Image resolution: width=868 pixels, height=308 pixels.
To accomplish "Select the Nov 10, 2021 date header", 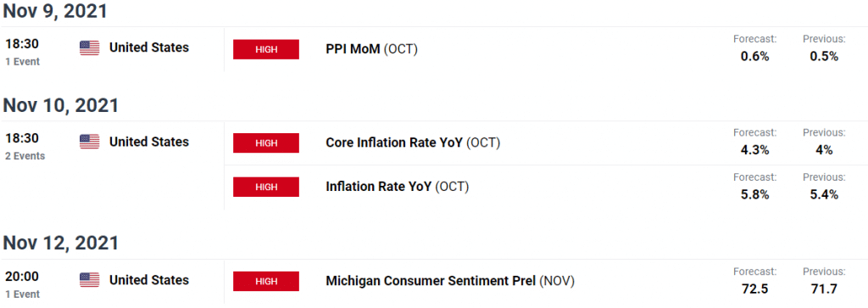I will (60, 104).
